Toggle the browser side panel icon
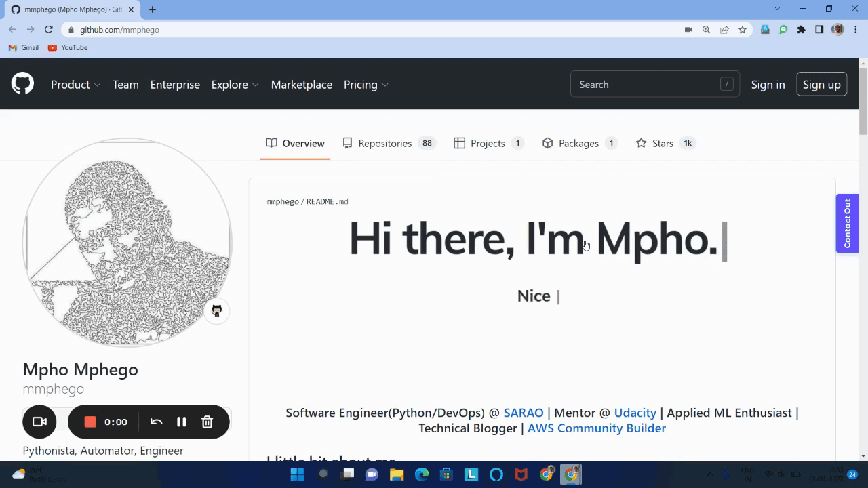This screenshot has height=488, width=868. point(819,30)
